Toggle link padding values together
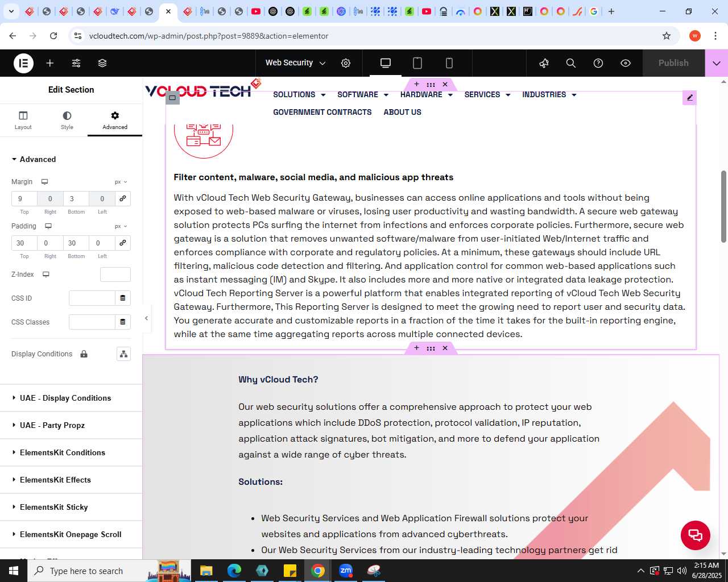Image resolution: width=728 pixels, height=582 pixels. (x=122, y=243)
